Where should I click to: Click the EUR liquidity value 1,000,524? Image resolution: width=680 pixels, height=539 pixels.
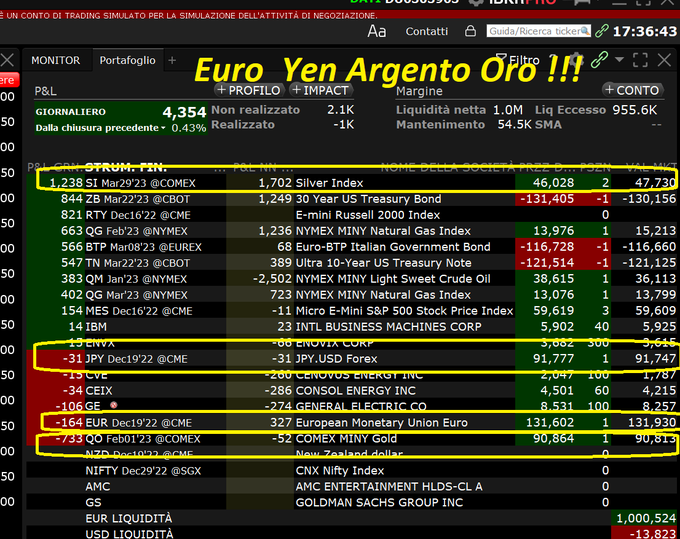(646, 519)
